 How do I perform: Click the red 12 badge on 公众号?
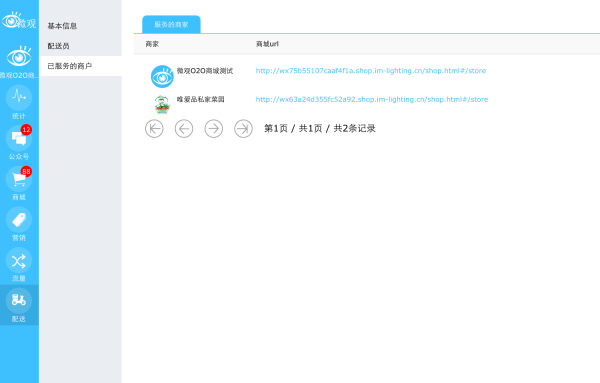coord(26,130)
